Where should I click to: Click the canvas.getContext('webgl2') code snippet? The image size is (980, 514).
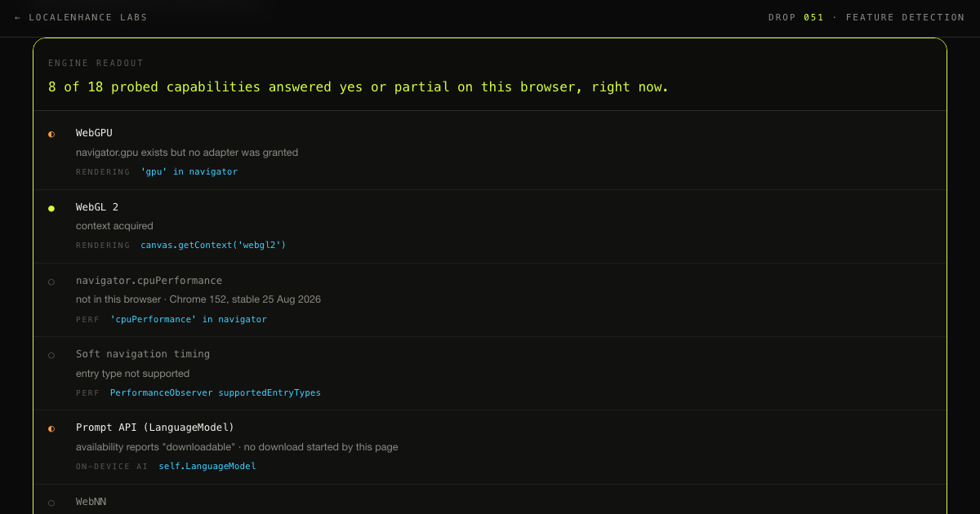click(x=213, y=246)
